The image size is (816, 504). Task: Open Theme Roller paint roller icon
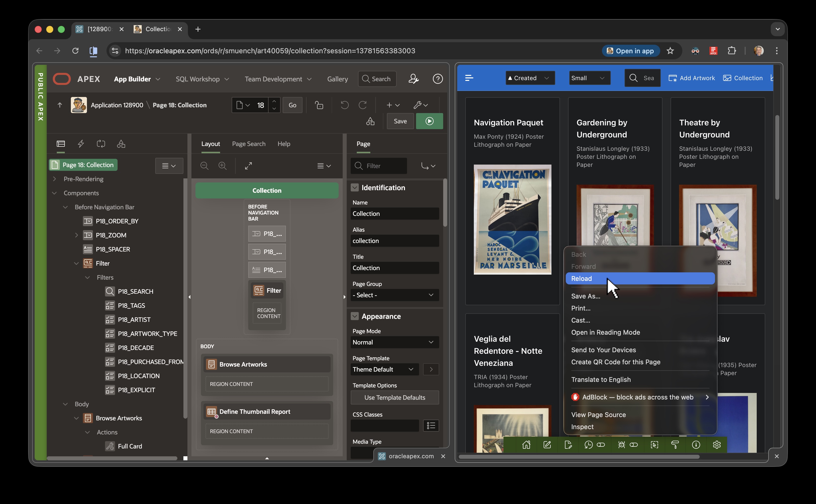click(x=675, y=445)
